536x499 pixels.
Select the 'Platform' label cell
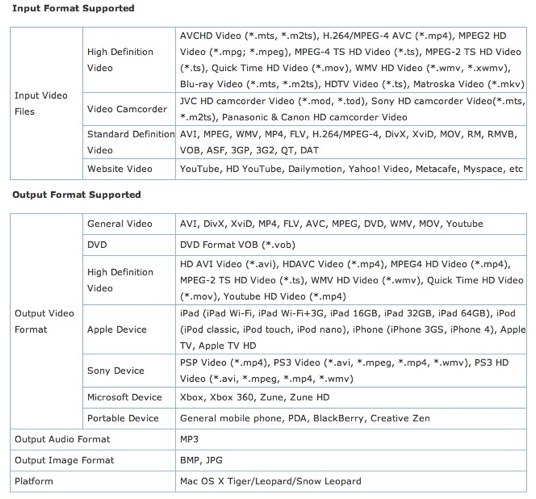[x=93, y=481]
